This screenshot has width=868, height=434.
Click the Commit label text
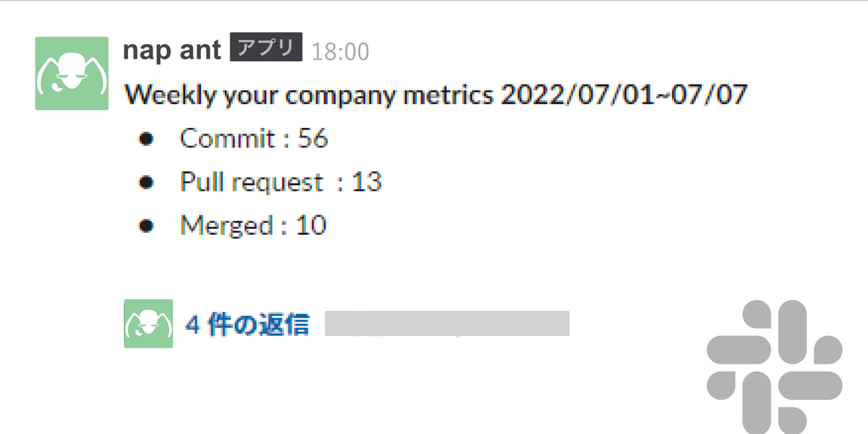click(227, 139)
